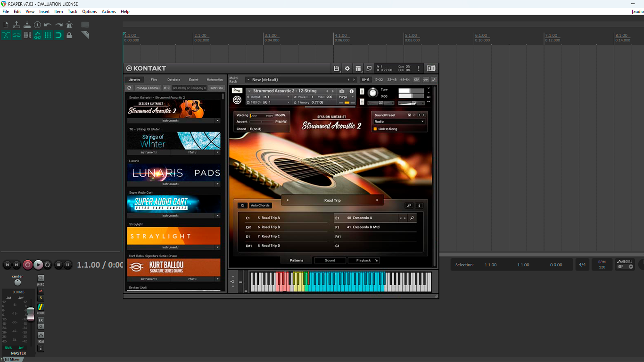Save project icon in REAPER toolbar
644x362 pixels.
pos(27,25)
